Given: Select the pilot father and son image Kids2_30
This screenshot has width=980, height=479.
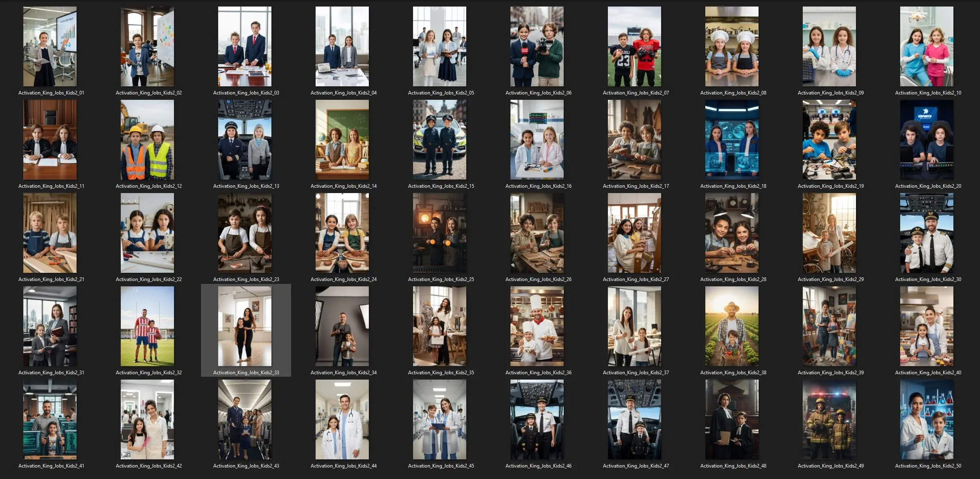Looking at the screenshot, I should (926, 233).
